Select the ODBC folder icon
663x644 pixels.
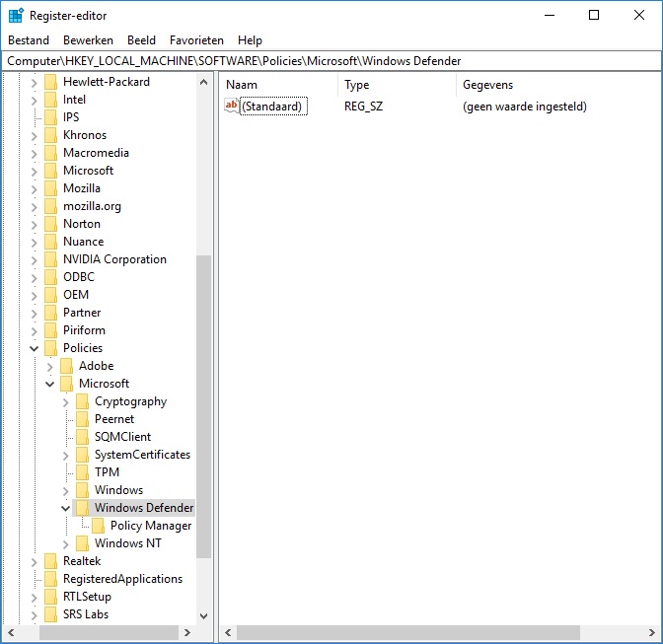(x=50, y=277)
